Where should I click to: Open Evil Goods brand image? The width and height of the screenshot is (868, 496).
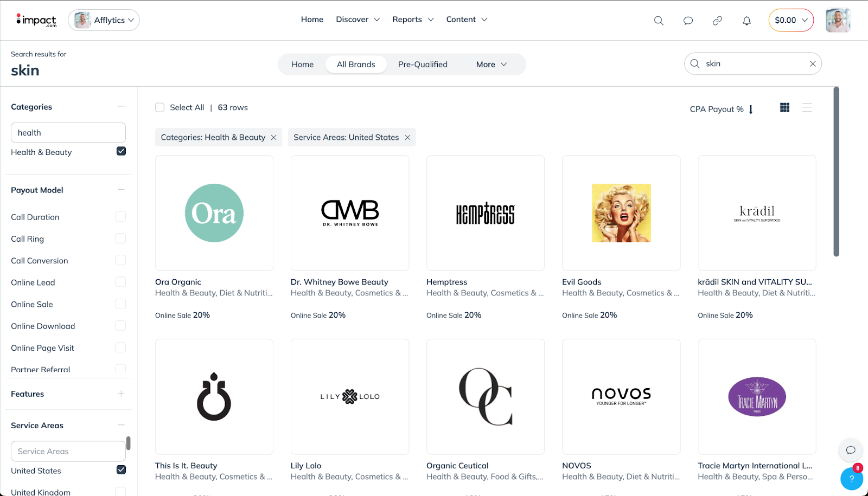[x=621, y=213]
